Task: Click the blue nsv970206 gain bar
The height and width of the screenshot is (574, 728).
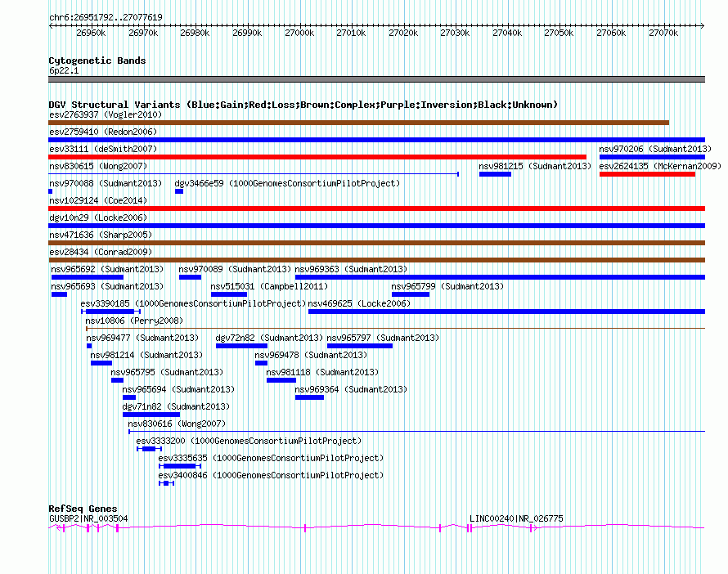Action: pos(652,157)
